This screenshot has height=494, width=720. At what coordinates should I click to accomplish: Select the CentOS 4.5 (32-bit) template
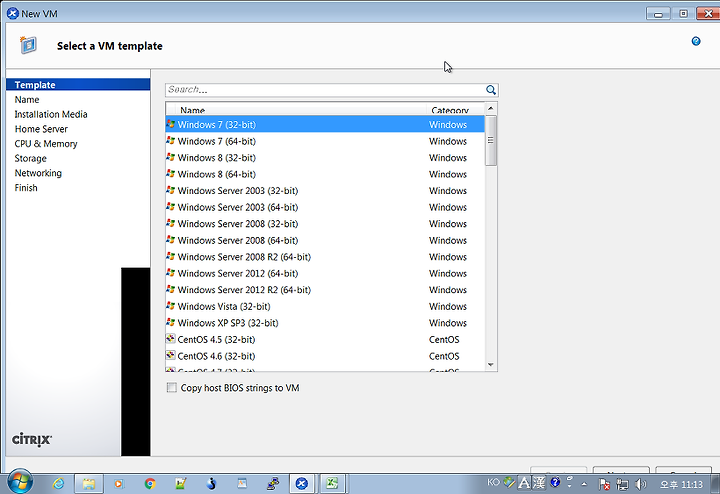tap(325, 339)
